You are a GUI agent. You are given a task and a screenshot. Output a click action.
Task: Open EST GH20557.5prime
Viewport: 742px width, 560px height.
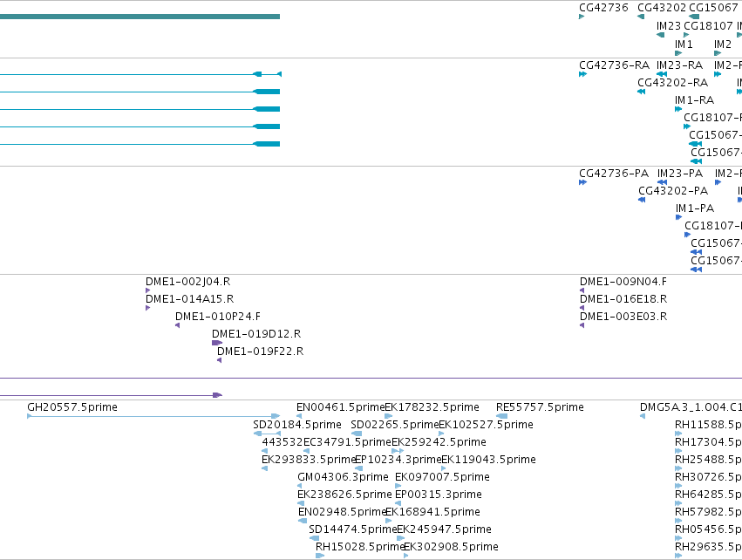(x=71, y=407)
